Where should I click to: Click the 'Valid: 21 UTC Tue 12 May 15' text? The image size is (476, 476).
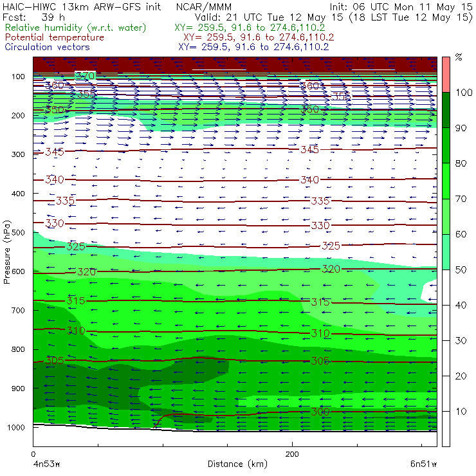pos(269,17)
